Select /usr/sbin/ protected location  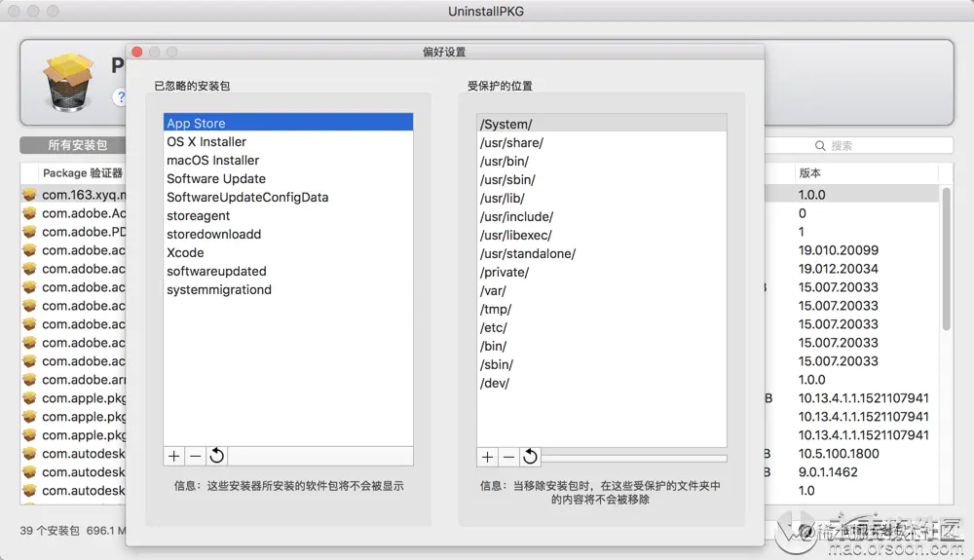coord(602,180)
